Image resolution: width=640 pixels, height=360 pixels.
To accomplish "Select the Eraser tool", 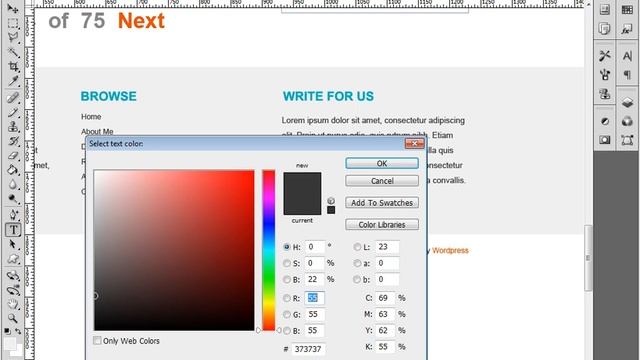I will coord(13,156).
